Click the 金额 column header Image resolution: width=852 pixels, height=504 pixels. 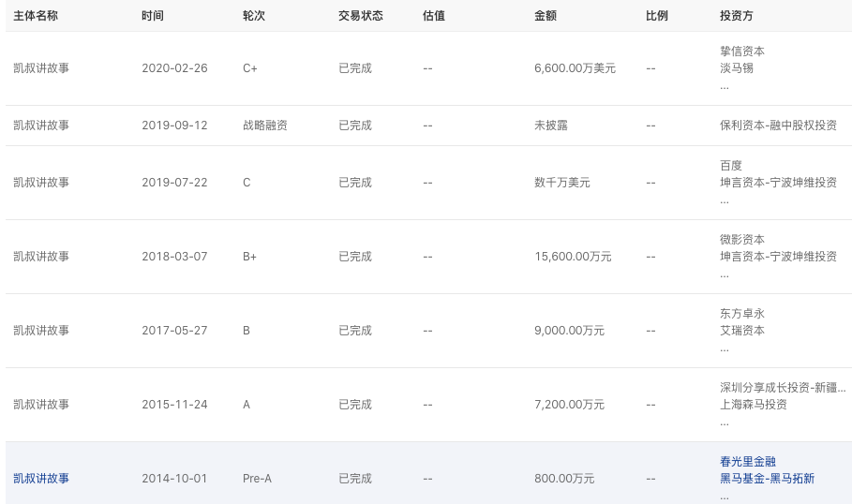546,16
